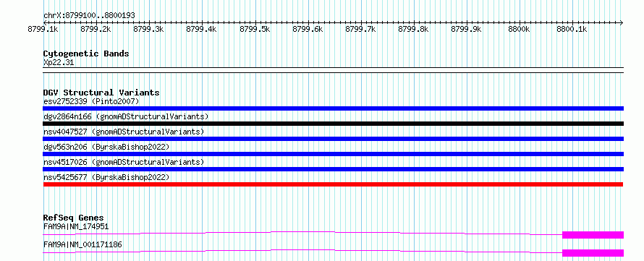
Task: Click the magenta exon block of FAM9A|NM_001171186
Action: coord(593,253)
